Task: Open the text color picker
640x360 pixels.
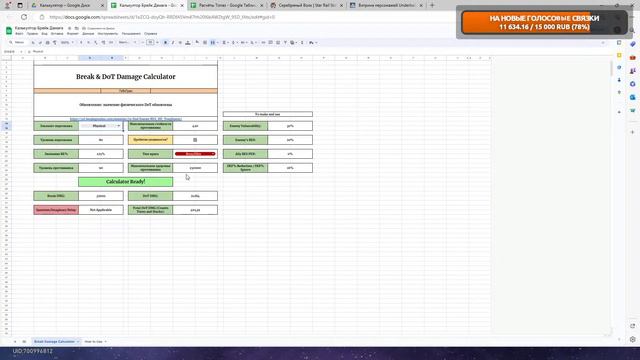Action: click(188, 42)
